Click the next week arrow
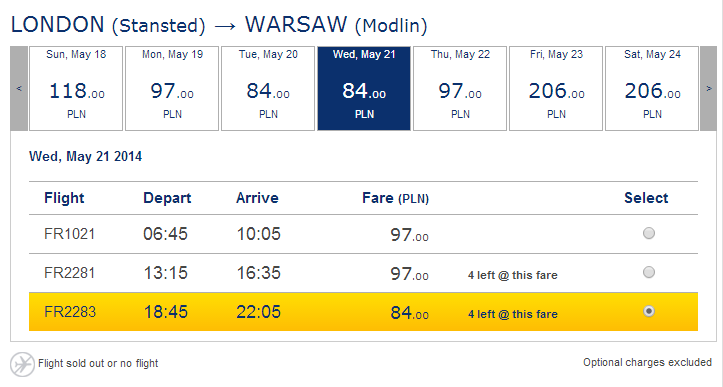 click(709, 88)
